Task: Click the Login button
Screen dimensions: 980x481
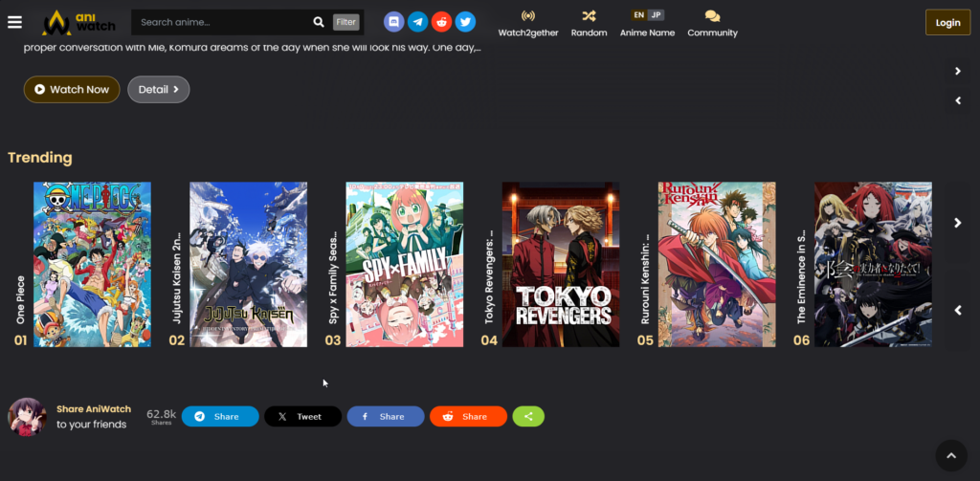Action: pos(947,23)
